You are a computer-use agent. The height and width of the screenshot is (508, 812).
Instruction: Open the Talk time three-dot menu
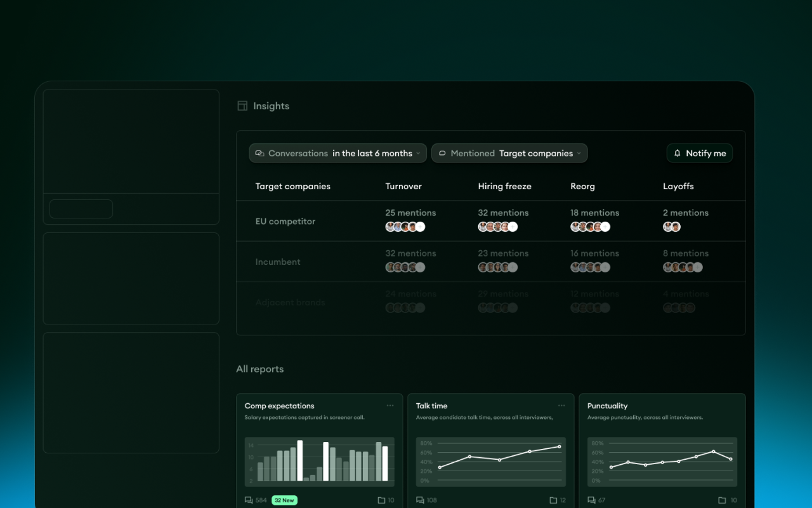pyautogui.click(x=561, y=406)
